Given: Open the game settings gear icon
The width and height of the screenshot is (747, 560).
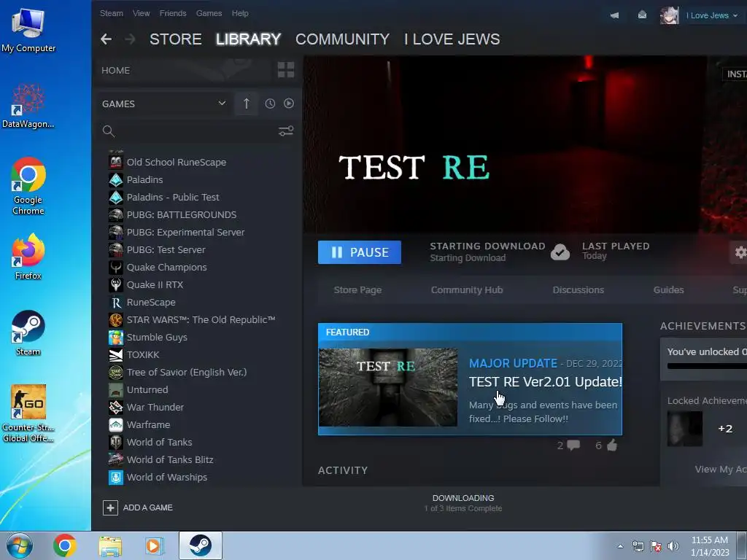Looking at the screenshot, I should pos(740,252).
